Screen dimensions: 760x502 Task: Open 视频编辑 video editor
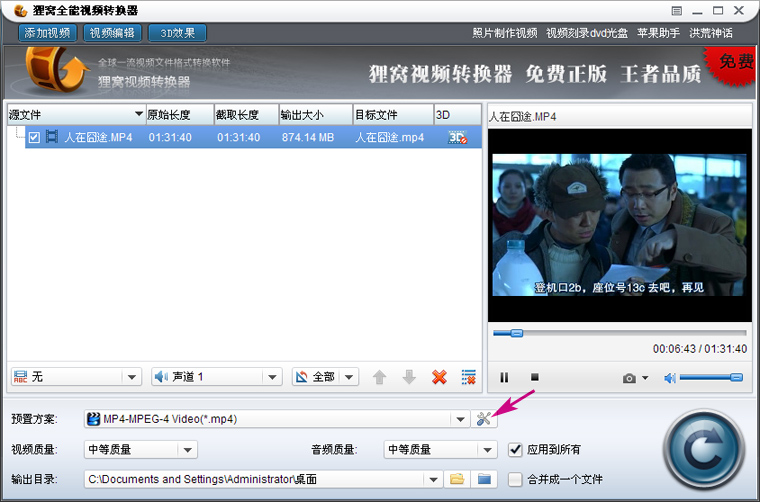[112, 33]
